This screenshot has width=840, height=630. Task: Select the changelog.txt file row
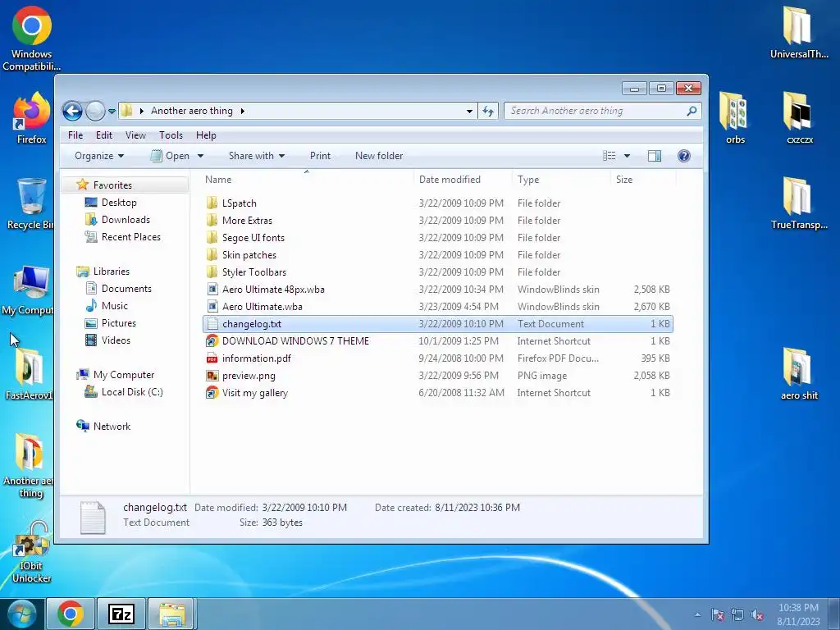coord(438,324)
